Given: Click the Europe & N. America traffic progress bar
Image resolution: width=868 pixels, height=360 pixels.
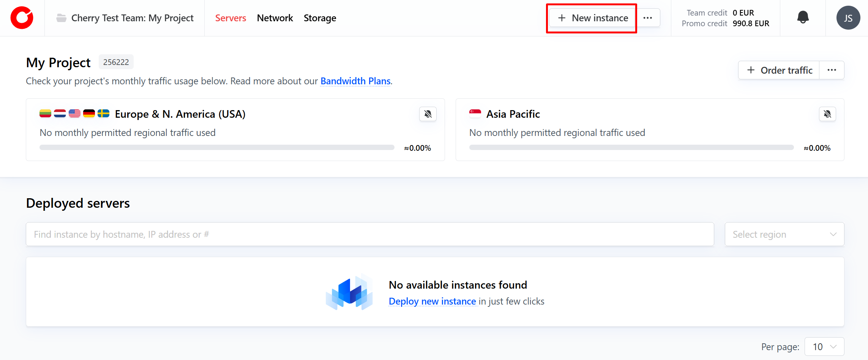Looking at the screenshot, I should click(217, 147).
